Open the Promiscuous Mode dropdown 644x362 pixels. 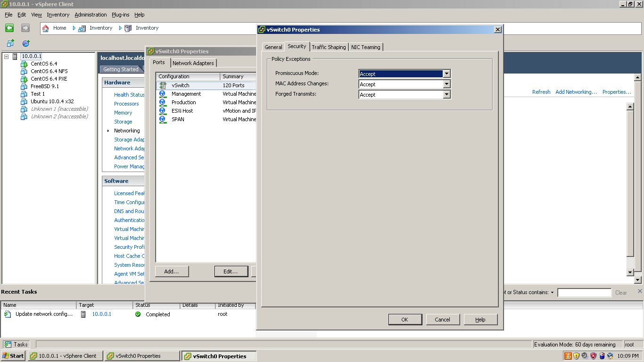tap(446, 74)
